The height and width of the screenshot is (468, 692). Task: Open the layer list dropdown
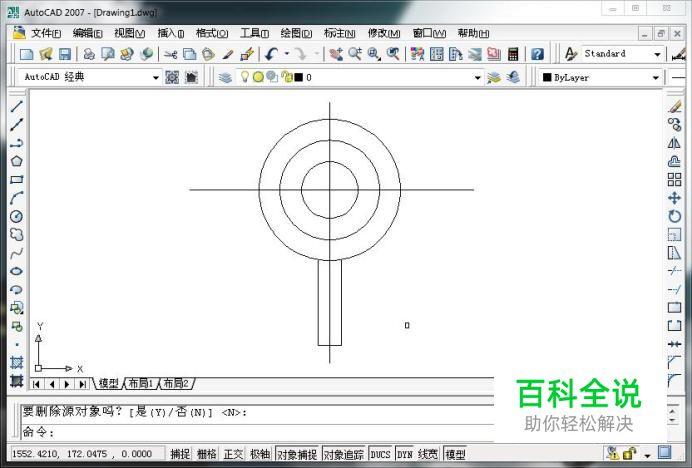click(x=478, y=78)
